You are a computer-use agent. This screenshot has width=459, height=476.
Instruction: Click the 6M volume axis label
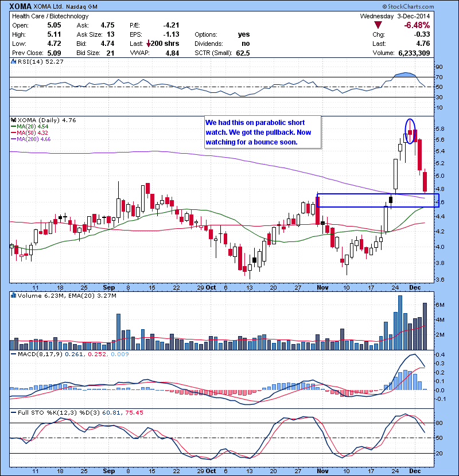(x=440, y=305)
